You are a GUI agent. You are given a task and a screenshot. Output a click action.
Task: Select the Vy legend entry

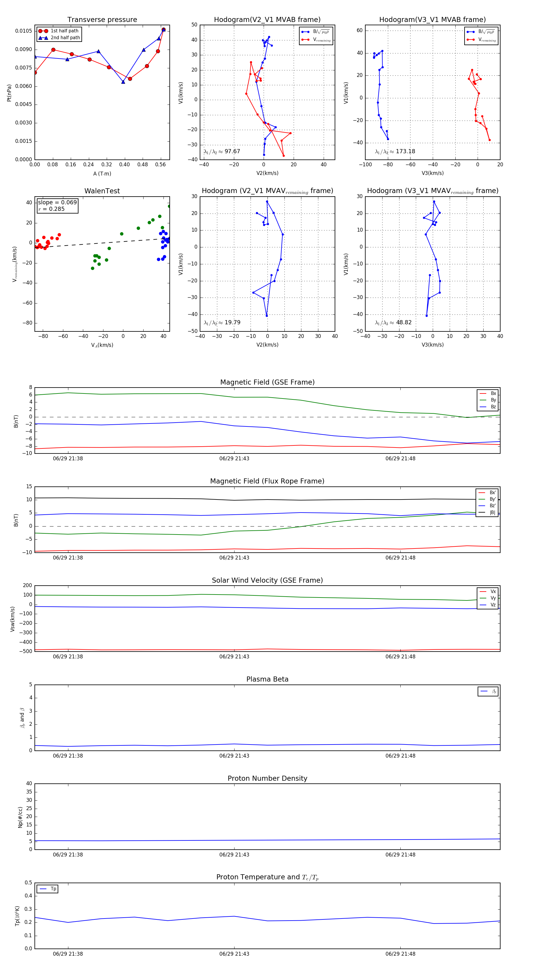point(488,598)
